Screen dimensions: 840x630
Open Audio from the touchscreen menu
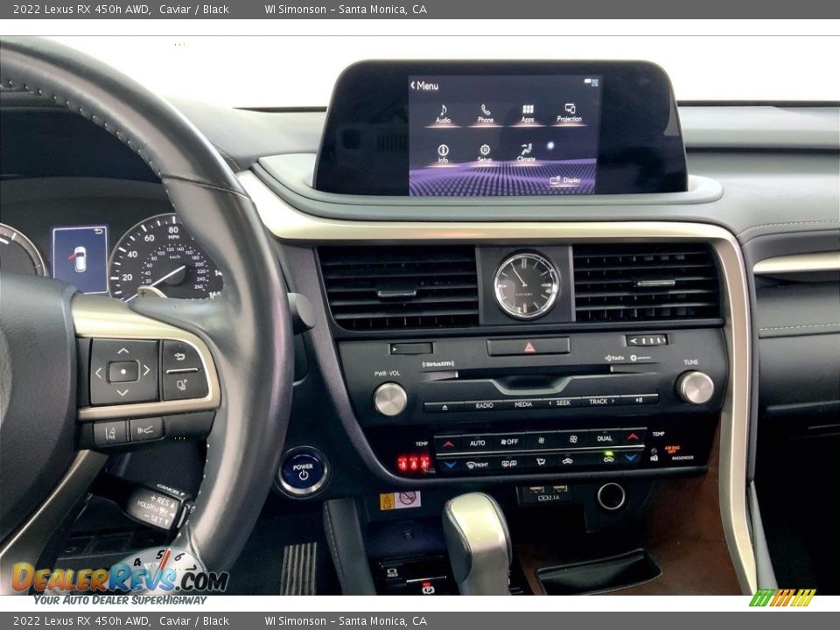443,114
